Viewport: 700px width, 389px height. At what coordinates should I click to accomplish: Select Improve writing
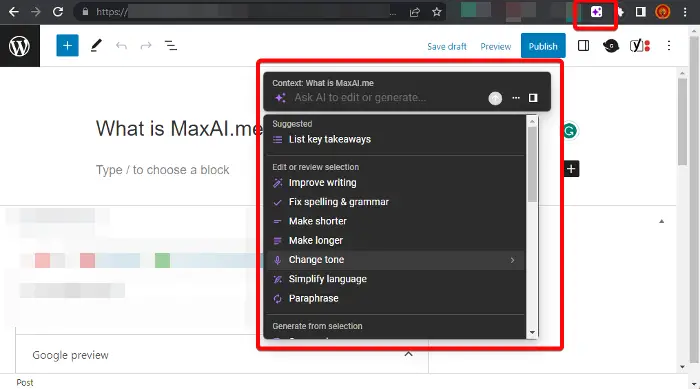click(x=396, y=183)
